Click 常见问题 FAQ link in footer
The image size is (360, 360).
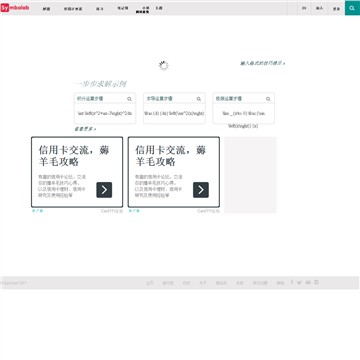pyautogui.click(x=260, y=283)
